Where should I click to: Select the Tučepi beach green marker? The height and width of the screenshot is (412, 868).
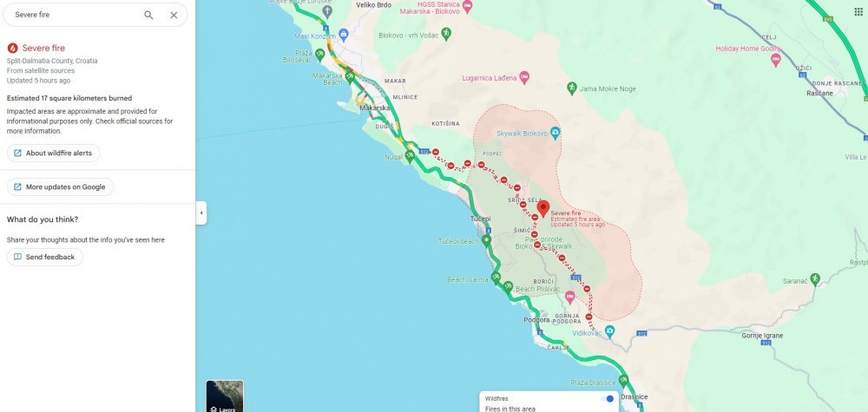pos(487,240)
